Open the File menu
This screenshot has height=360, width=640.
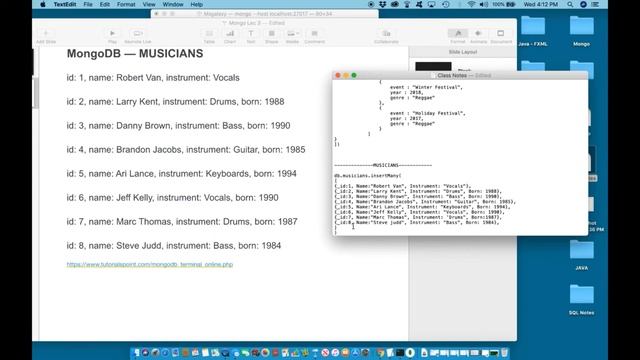point(88,4)
